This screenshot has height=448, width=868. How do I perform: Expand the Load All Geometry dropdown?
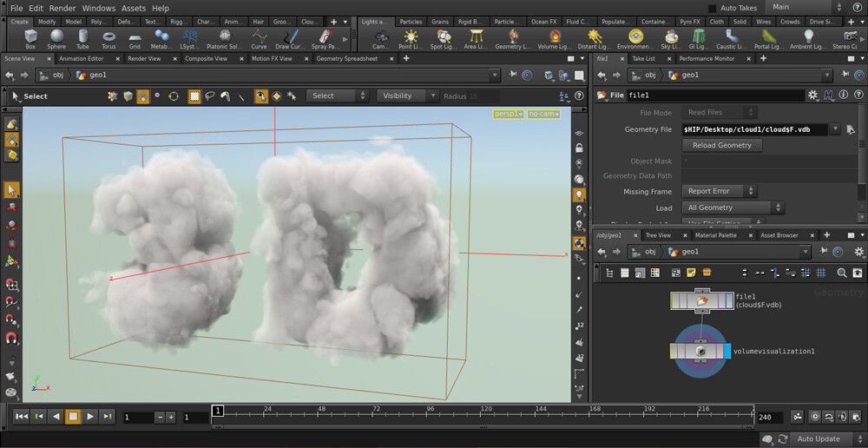(733, 208)
